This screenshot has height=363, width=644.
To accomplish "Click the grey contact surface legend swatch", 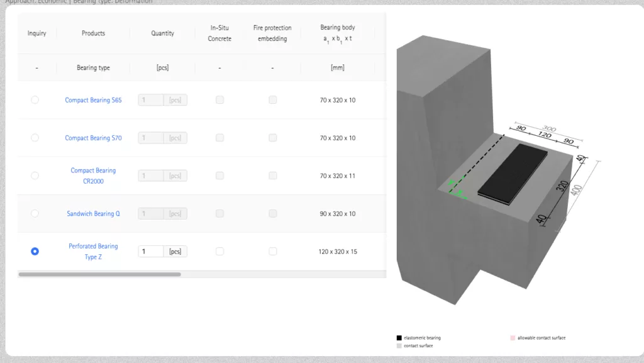I will 399,346.
